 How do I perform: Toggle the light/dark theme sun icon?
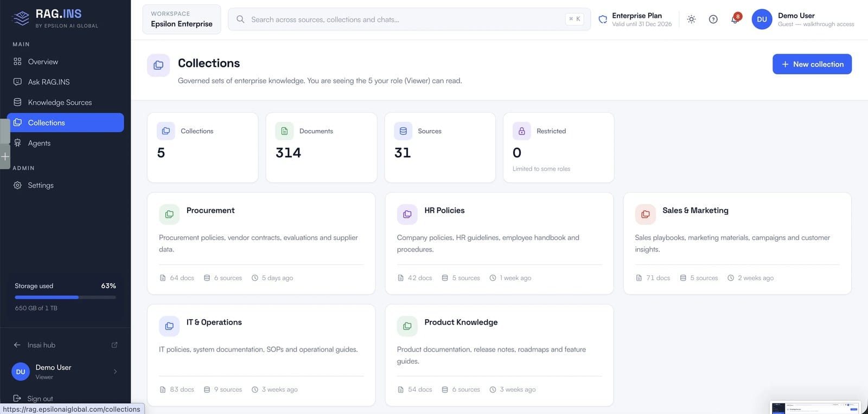point(691,19)
